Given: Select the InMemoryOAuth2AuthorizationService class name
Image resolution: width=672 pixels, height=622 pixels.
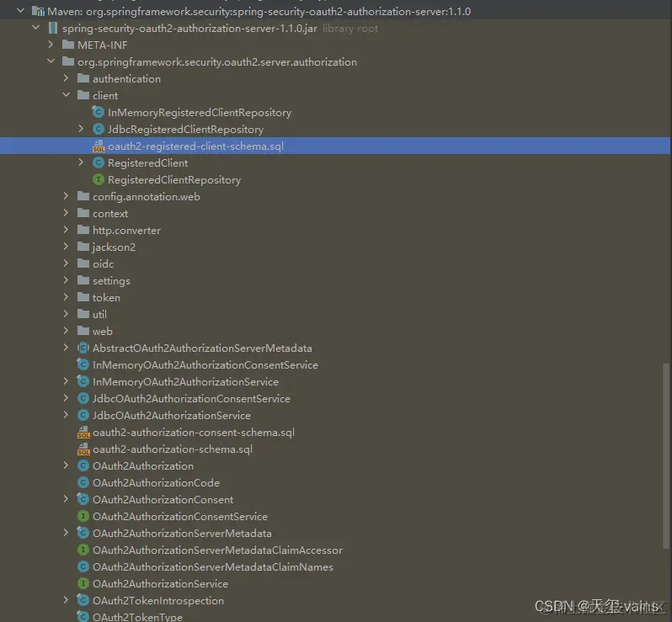Looking at the screenshot, I should (x=185, y=381).
